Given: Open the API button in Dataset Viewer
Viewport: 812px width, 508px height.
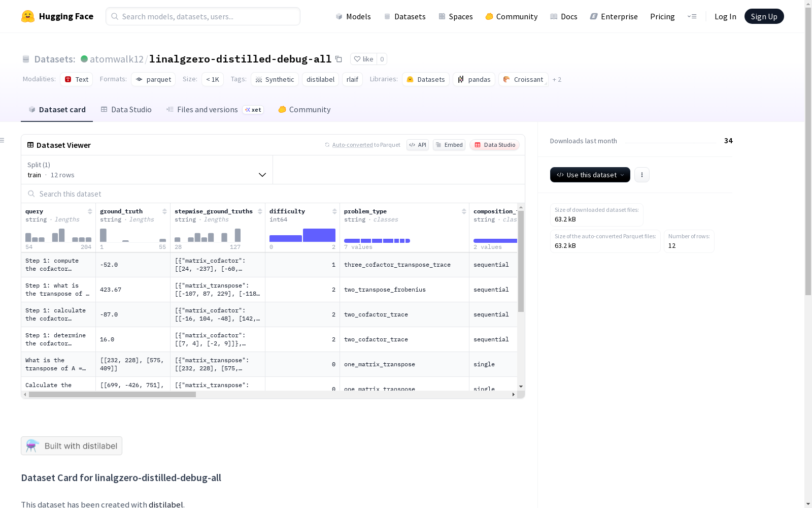Looking at the screenshot, I should point(418,145).
